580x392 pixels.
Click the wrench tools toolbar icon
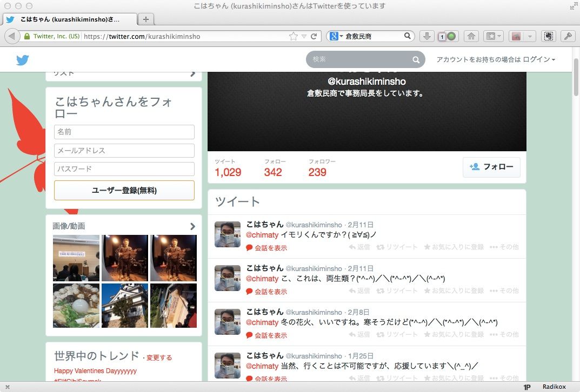tap(568, 36)
